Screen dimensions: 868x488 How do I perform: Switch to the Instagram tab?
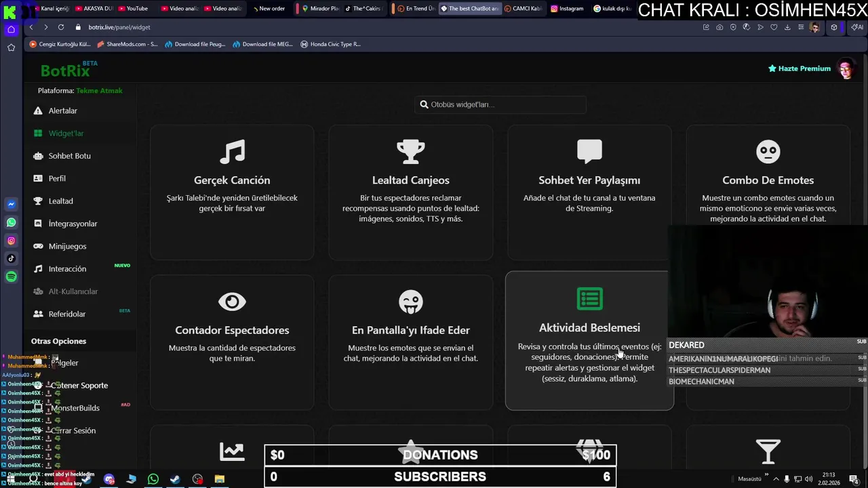pos(568,9)
